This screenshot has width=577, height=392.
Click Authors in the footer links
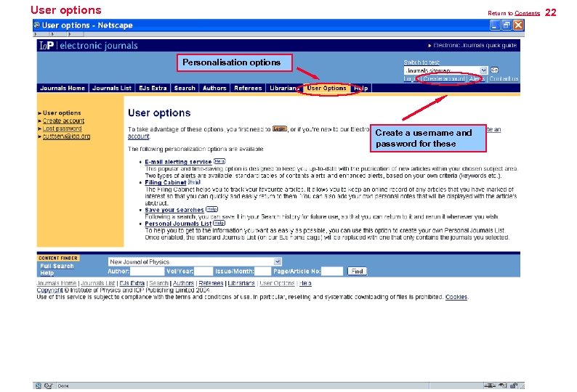point(183,283)
